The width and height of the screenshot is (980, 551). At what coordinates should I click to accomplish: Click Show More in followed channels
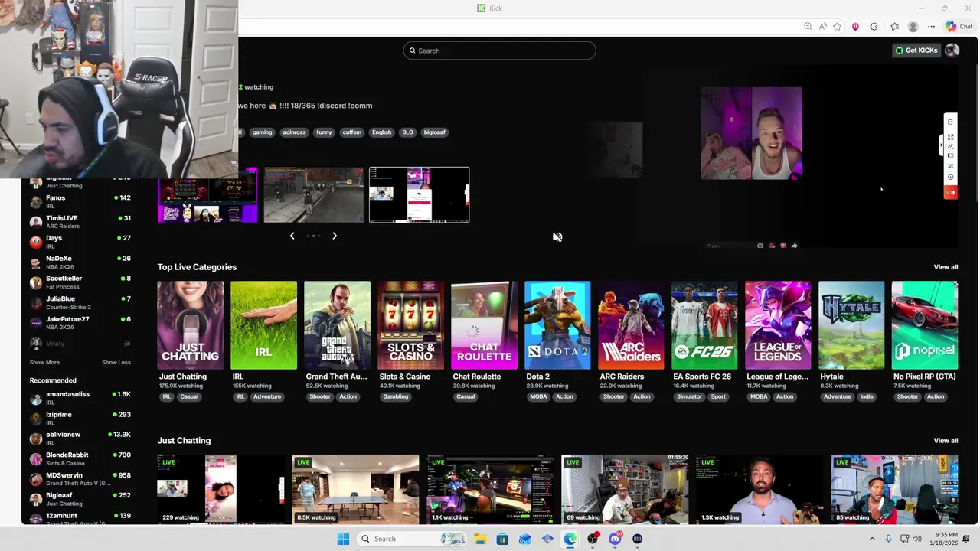(44, 363)
